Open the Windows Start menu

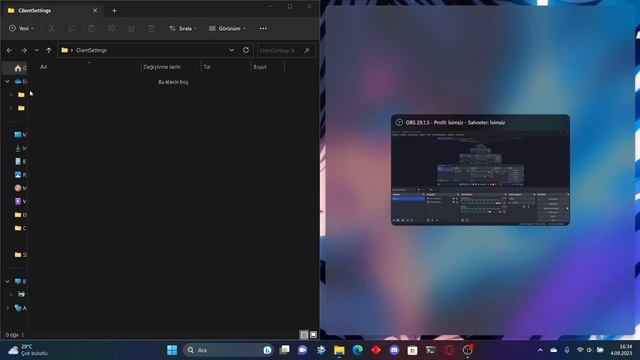point(172,350)
